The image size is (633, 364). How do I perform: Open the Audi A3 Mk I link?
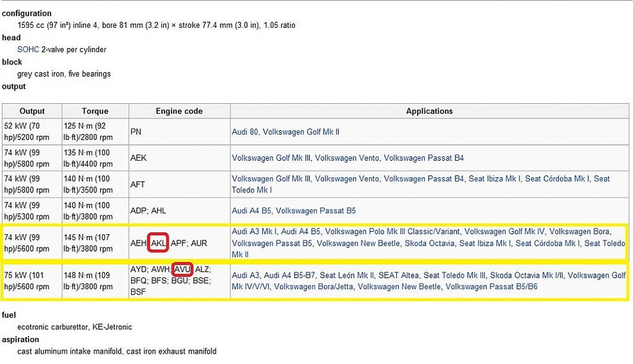tap(254, 232)
